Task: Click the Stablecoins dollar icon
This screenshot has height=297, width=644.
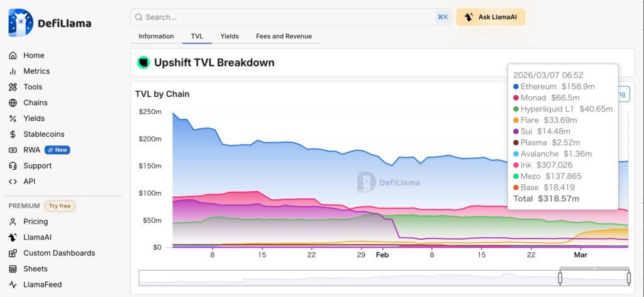Action: click(x=13, y=134)
